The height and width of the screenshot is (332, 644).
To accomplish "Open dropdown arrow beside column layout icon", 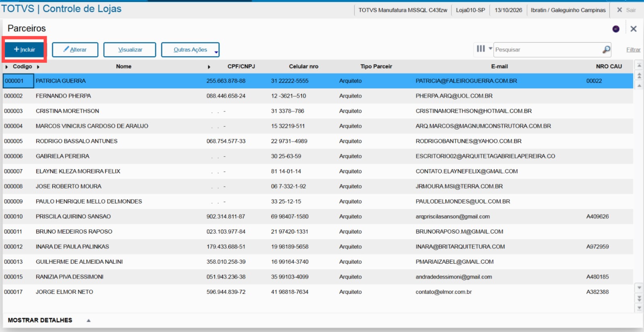I will (x=490, y=48).
